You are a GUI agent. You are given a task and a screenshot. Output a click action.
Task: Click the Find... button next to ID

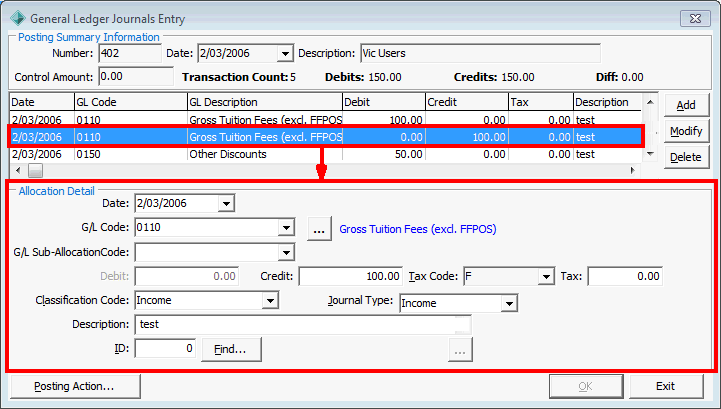point(231,349)
